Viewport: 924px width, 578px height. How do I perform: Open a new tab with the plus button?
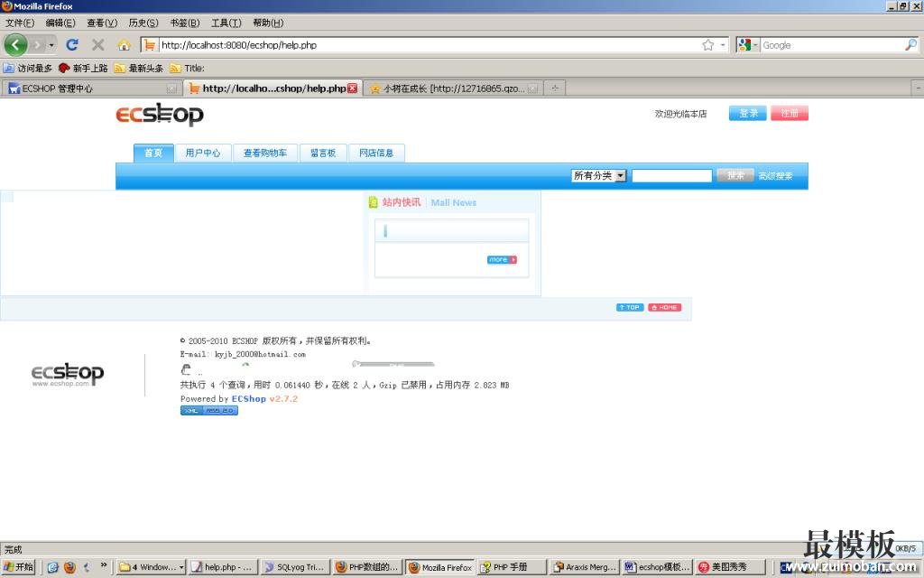pyautogui.click(x=555, y=89)
